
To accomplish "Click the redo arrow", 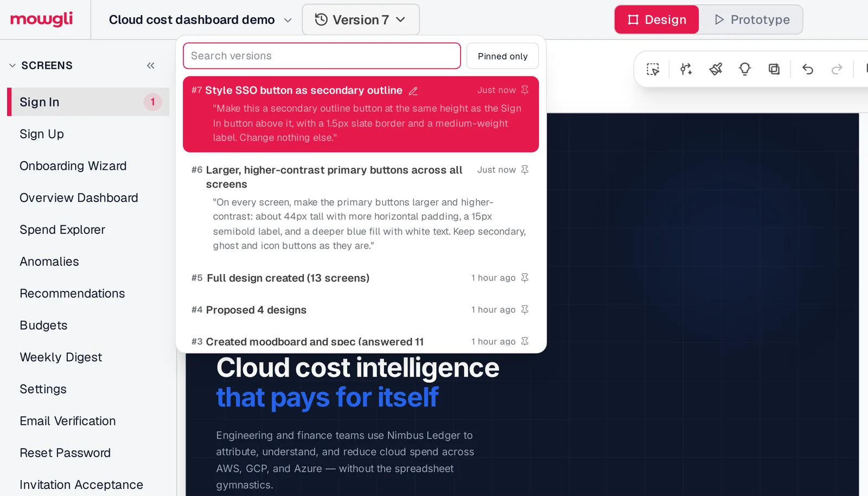I will pos(837,69).
